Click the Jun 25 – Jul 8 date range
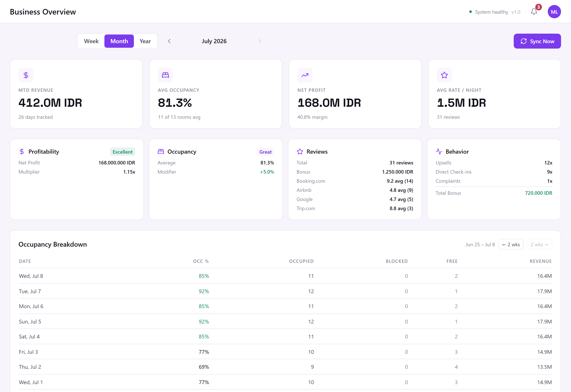 click(480, 244)
